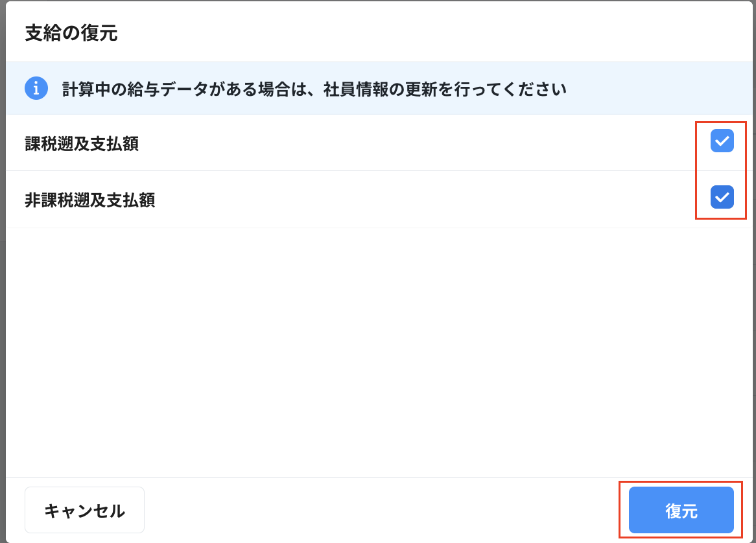
Task: Click the empty white area of dialog body
Action: point(376,350)
